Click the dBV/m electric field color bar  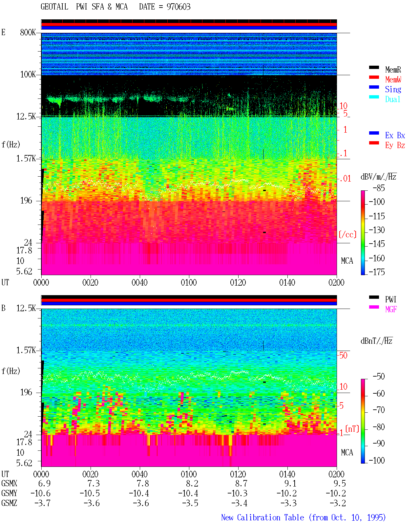point(363,232)
